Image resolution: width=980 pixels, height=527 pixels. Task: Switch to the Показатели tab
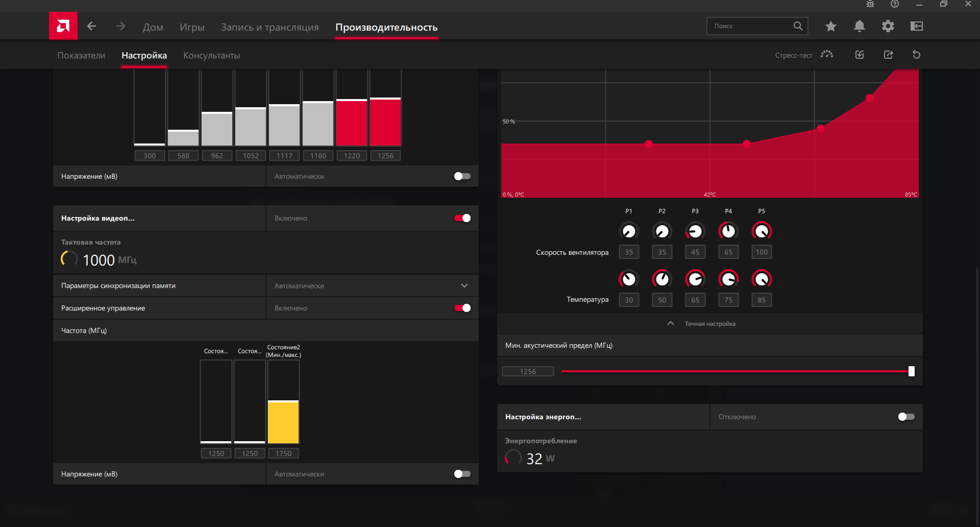[81, 55]
